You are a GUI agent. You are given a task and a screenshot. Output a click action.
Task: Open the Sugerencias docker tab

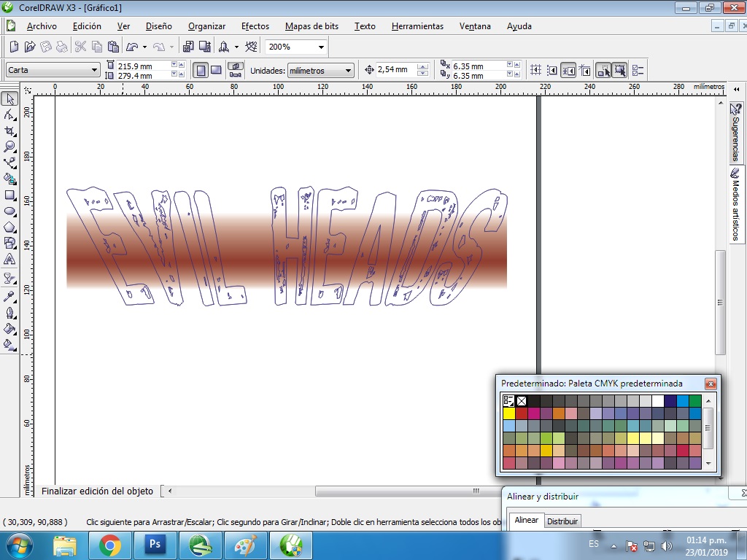click(x=737, y=133)
